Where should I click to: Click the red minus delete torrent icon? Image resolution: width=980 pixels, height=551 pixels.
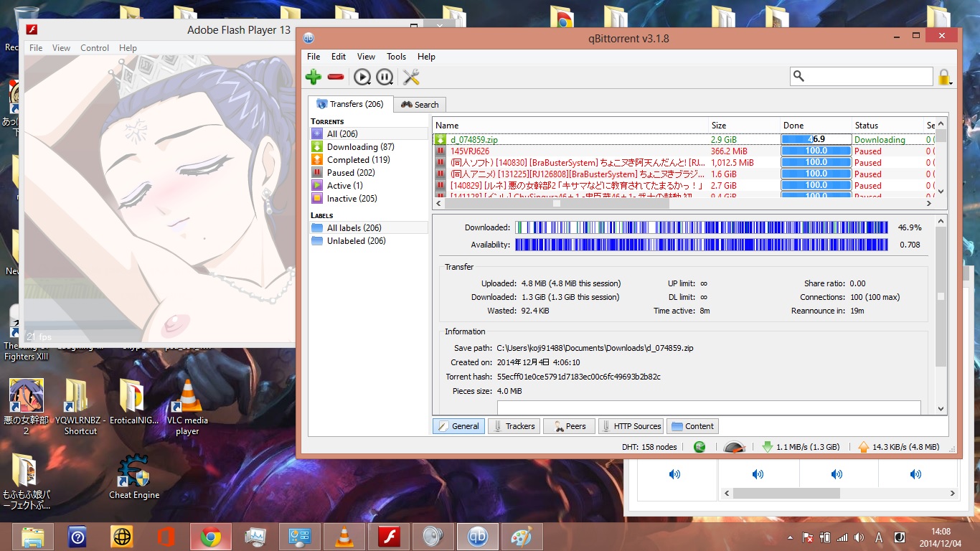tap(336, 77)
